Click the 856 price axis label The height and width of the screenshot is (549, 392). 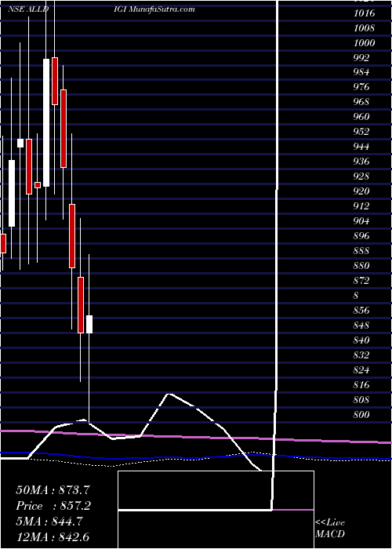click(x=361, y=311)
